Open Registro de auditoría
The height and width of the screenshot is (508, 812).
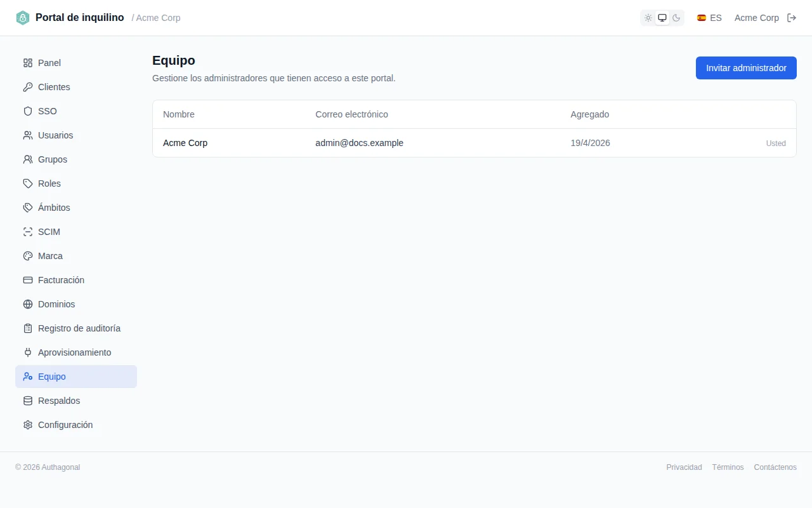(x=76, y=328)
